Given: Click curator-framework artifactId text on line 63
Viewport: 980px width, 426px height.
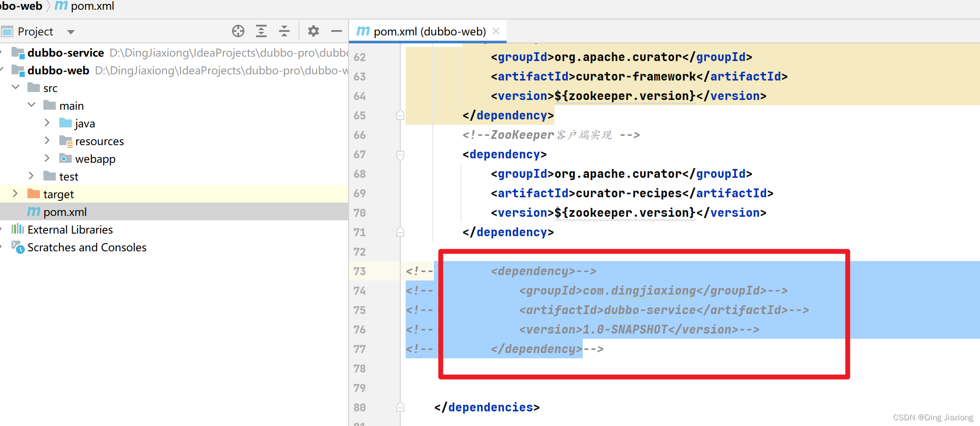Looking at the screenshot, I should tap(636, 76).
